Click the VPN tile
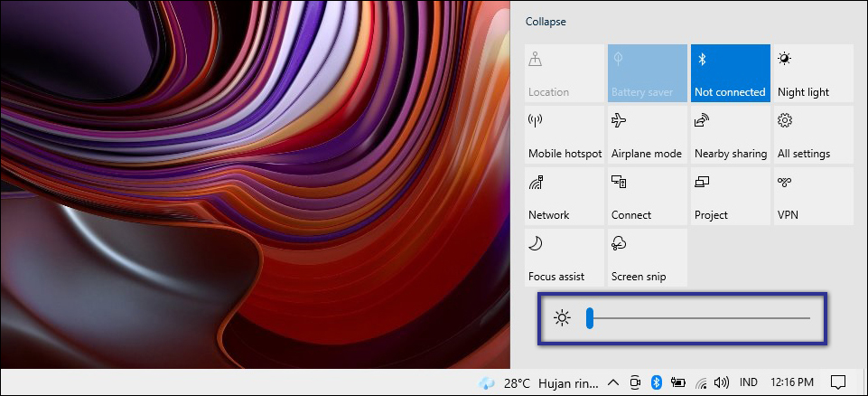The height and width of the screenshot is (396, 868). [x=813, y=196]
